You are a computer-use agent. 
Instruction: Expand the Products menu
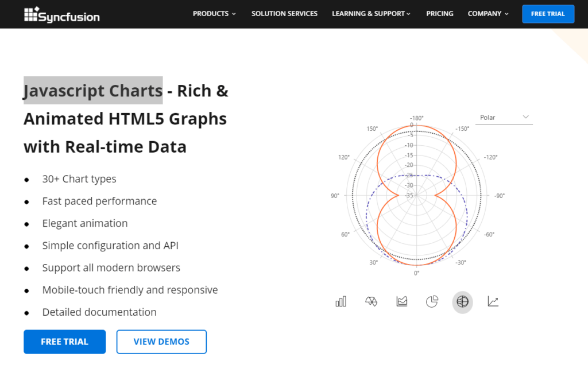pos(214,14)
